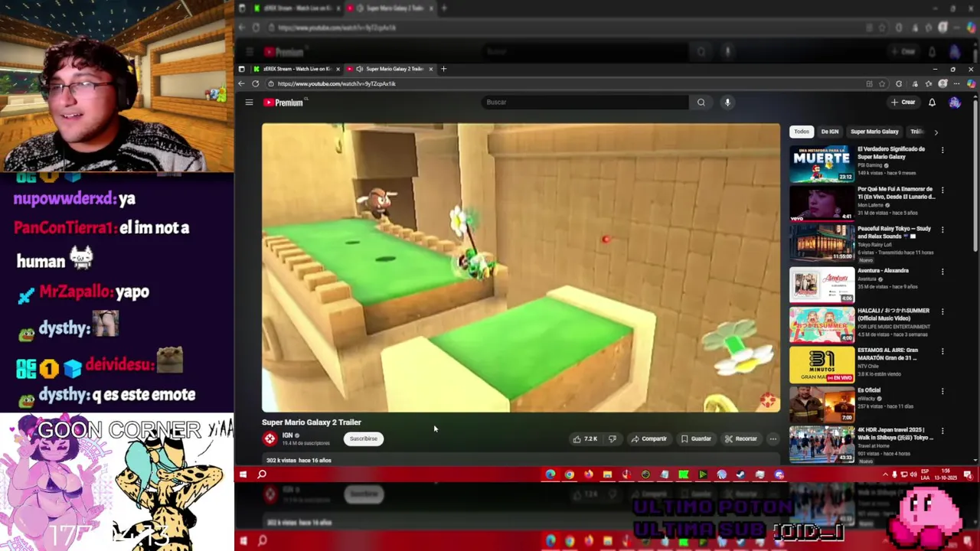Open the Copilot icon in browser toolbar
Viewport: 980px width, 551px height.
972,83
